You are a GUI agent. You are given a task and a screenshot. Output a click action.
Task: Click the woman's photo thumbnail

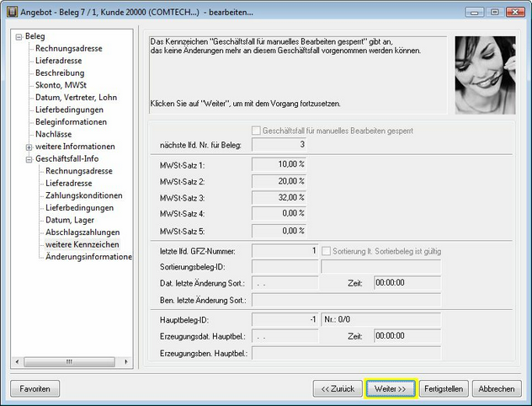485,73
